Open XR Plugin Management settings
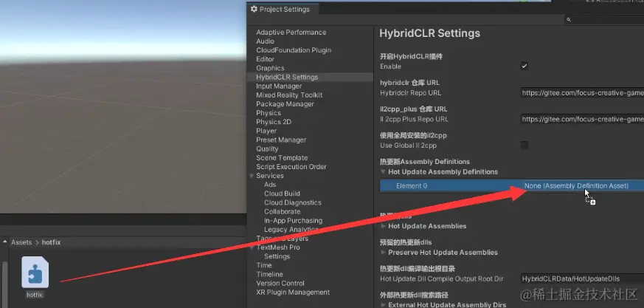Image resolution: width=644 pixels, height=308 pixels. coord(293,292)
